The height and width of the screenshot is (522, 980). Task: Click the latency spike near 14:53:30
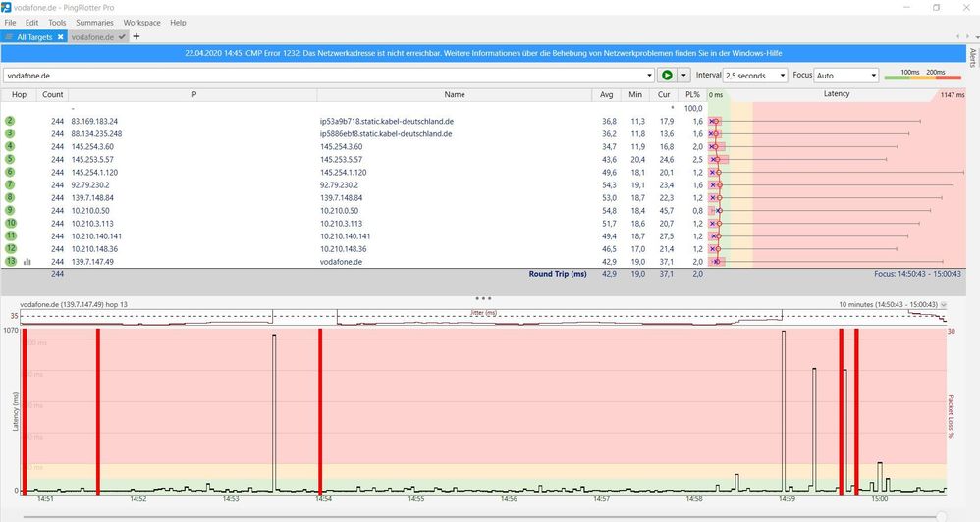click(274, 412)
